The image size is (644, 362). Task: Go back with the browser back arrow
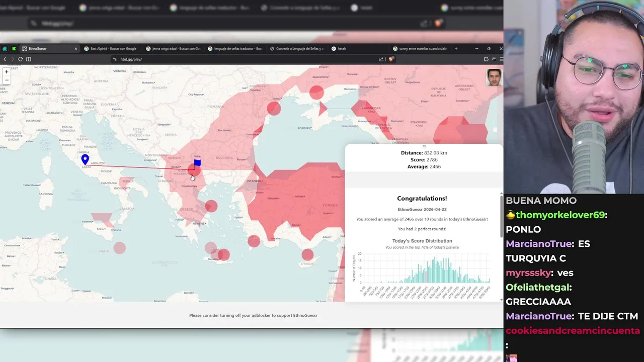pos(5,59)
